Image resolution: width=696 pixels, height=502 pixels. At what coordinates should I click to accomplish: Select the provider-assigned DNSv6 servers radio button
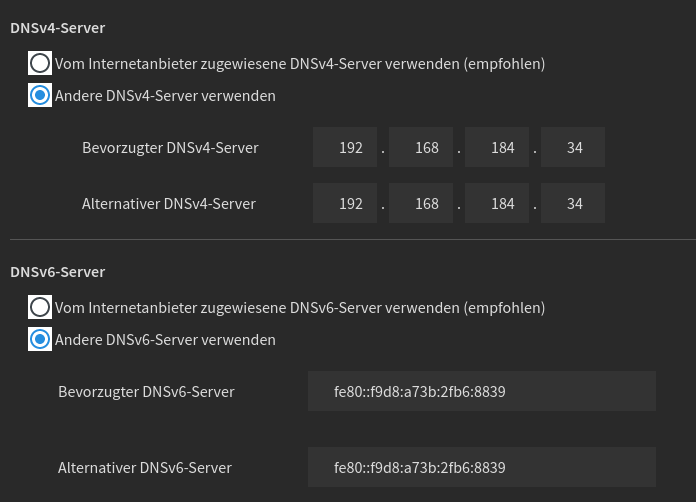click(x=40, y=307)
